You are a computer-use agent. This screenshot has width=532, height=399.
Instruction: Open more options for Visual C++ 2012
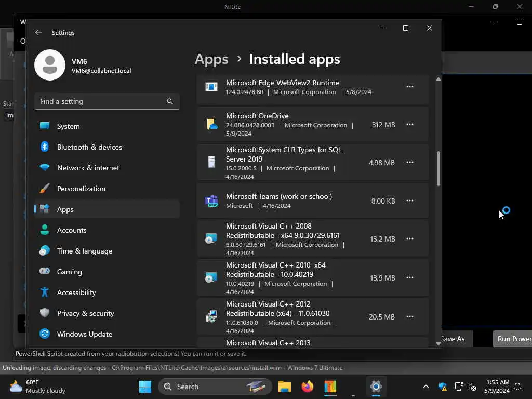(x=410, y=316)
